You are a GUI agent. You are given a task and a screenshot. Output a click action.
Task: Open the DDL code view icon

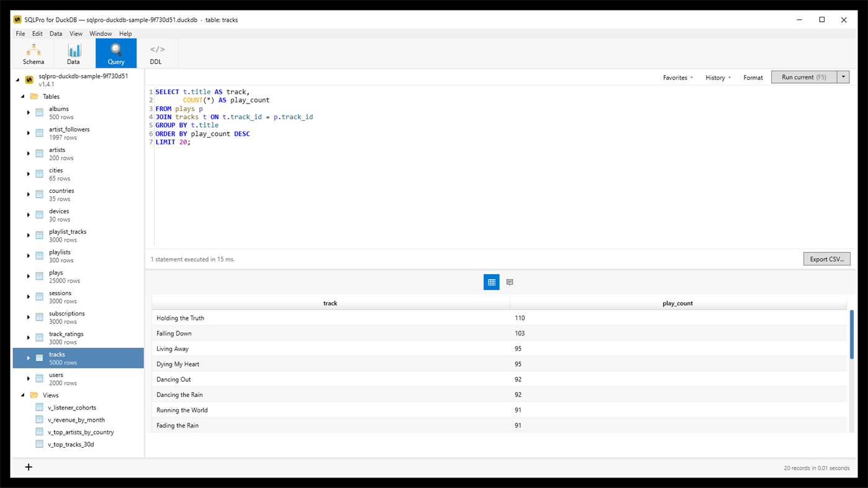point(157,50)
